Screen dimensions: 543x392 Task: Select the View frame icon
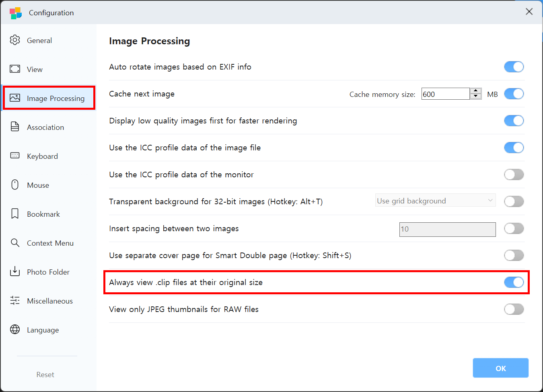coord(15,69)
